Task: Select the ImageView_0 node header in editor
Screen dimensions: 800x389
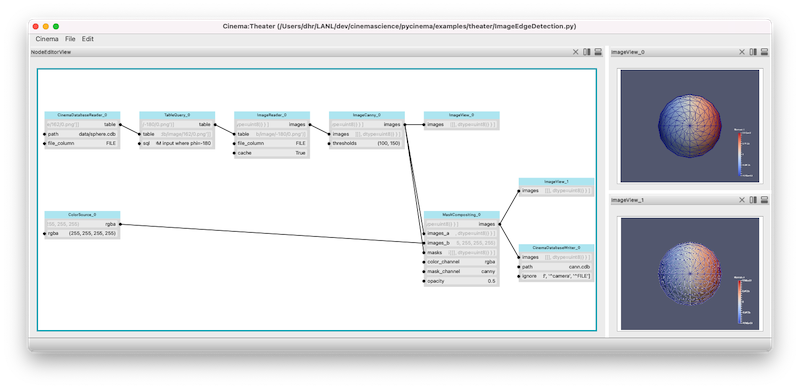Action: tap(462, 115)
